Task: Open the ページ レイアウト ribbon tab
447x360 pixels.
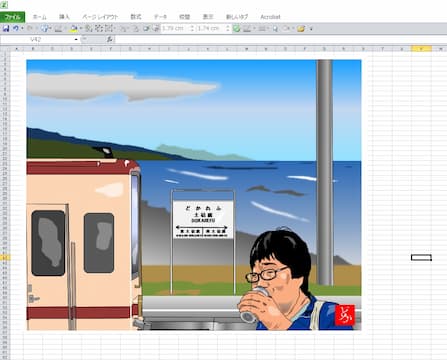Action: [100, 17]
